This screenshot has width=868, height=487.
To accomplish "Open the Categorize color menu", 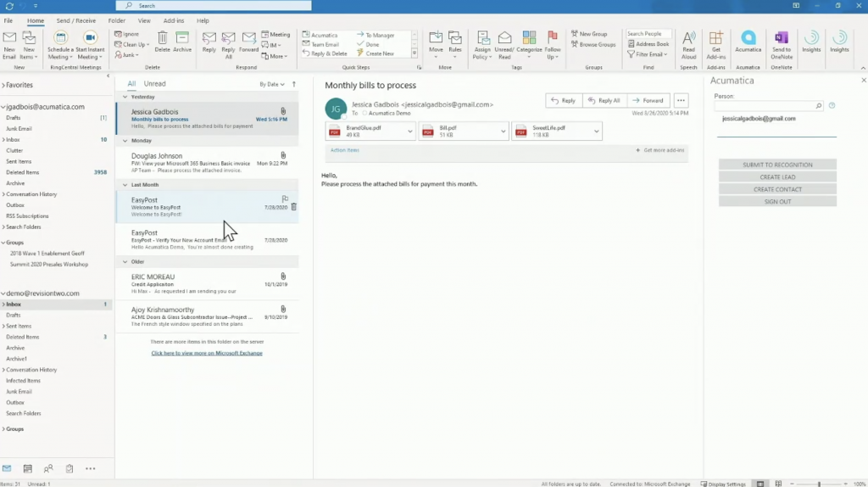I will [529, 45].
